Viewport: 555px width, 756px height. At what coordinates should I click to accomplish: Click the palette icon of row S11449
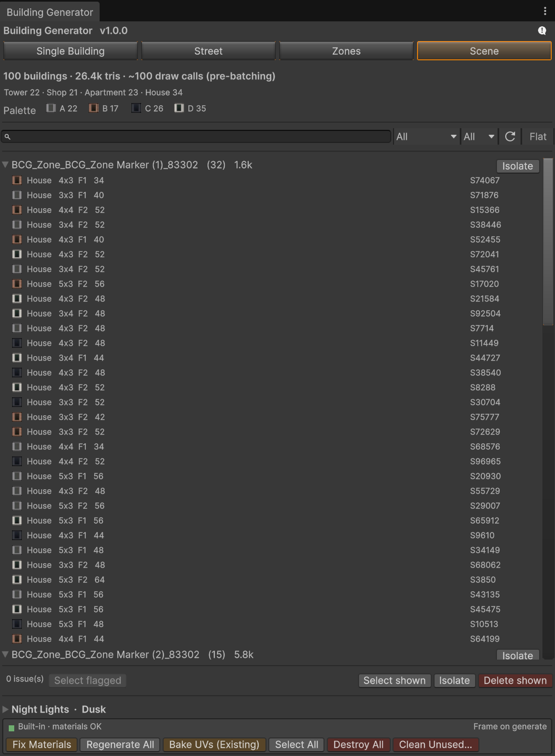(x=17, y=343)
